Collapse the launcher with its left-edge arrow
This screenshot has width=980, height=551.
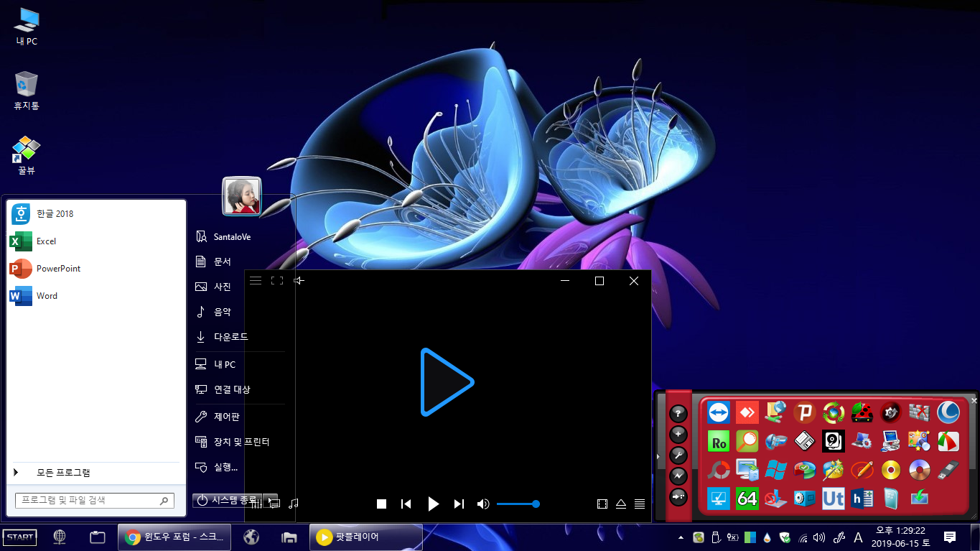pos(659,456)
